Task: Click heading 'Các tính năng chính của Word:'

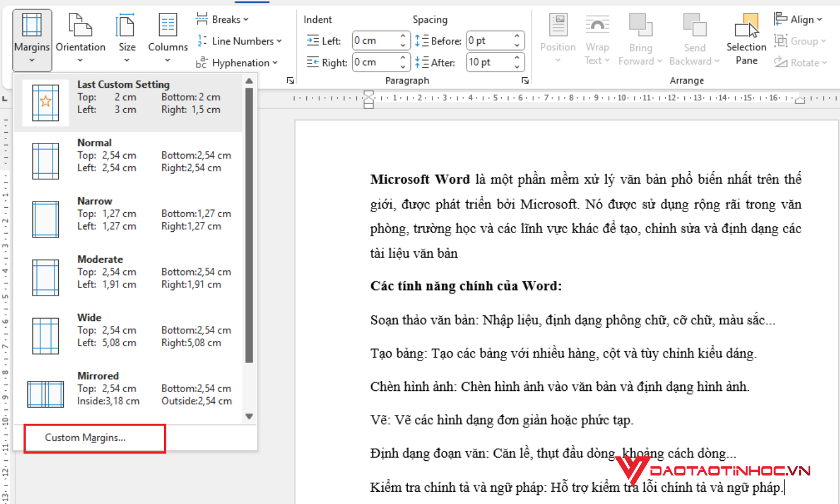Action: tap(466, 286)
